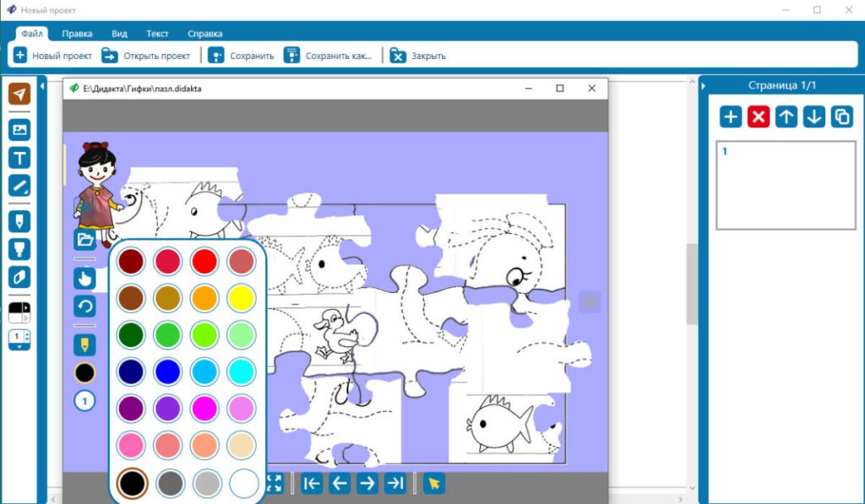Image resolution: width=865 pixels, height=504 pixels.
Task: Duplicate the current page
Action: click(x=842, y=117)
